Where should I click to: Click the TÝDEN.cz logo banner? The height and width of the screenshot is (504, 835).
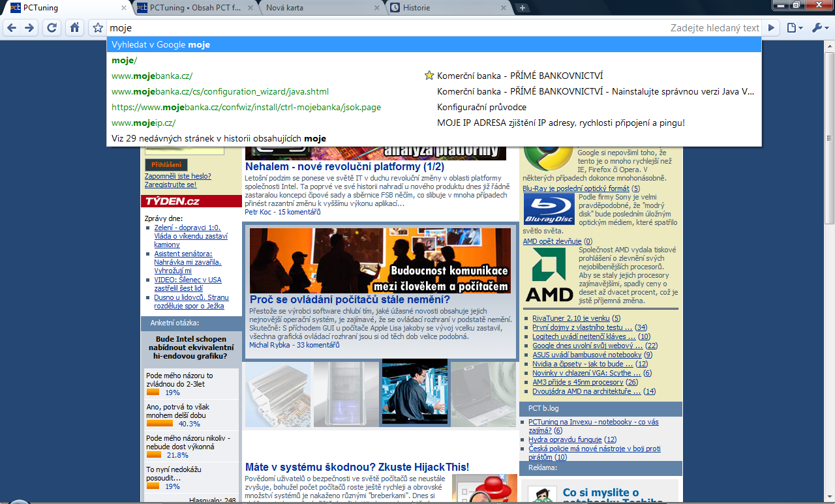point(191,201)
